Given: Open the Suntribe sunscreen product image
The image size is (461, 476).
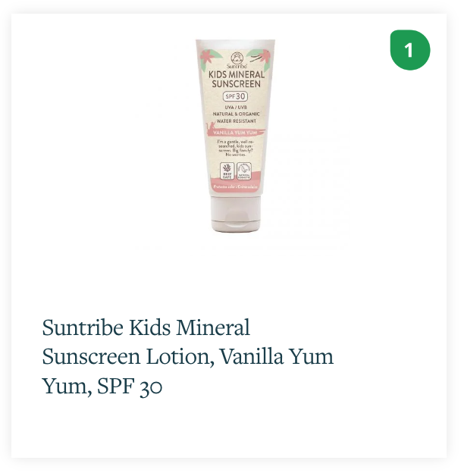Looking at the screenshot, I should [x=235, y=136].
